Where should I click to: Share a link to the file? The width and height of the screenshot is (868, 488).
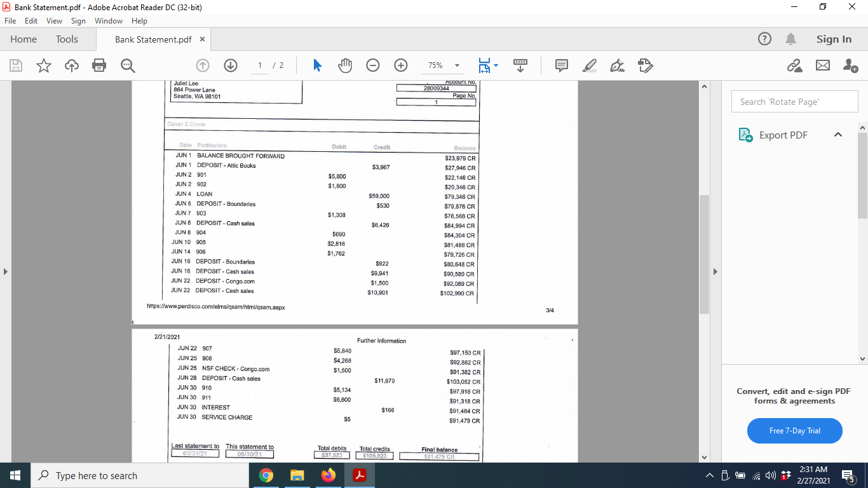tap(794, 65)
